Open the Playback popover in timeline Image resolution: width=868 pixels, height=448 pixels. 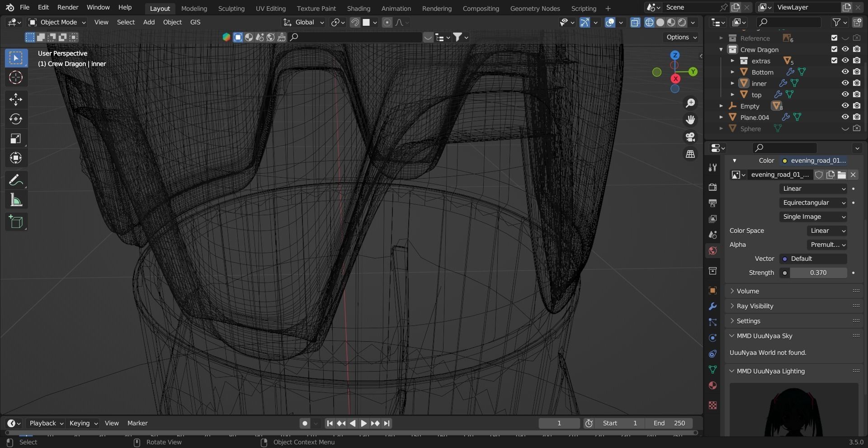coord(46,423)
